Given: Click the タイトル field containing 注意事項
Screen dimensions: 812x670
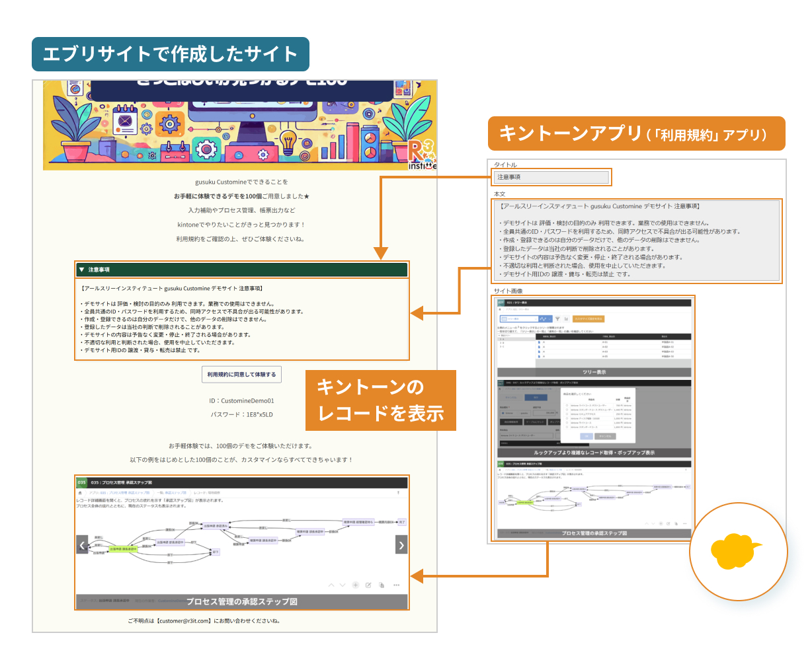Looking at the screenshot, I should click(x=551, y=177).
